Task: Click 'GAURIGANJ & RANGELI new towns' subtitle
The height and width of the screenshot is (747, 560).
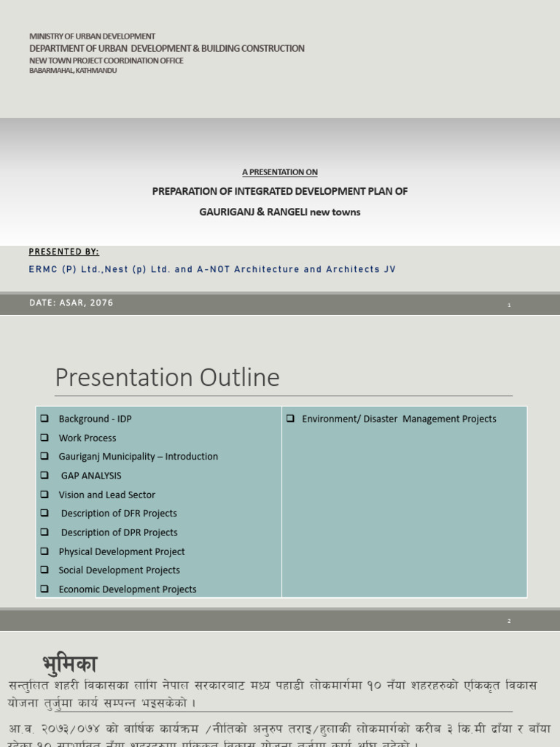Action: coord(280,212)
